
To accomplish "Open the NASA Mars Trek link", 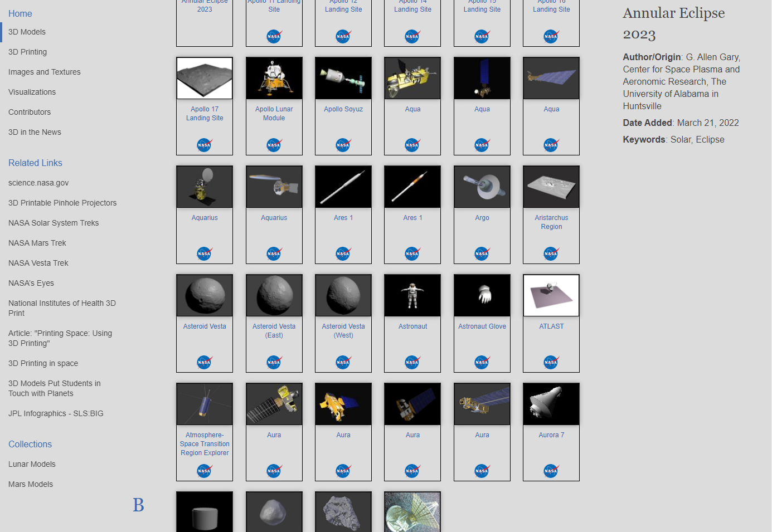I will click(x=37, y=243).
